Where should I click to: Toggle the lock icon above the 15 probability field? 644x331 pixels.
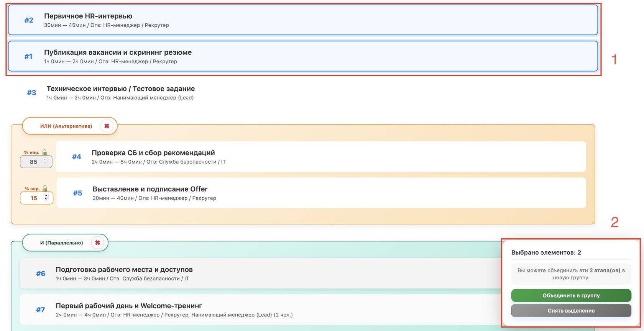(45, 188)
